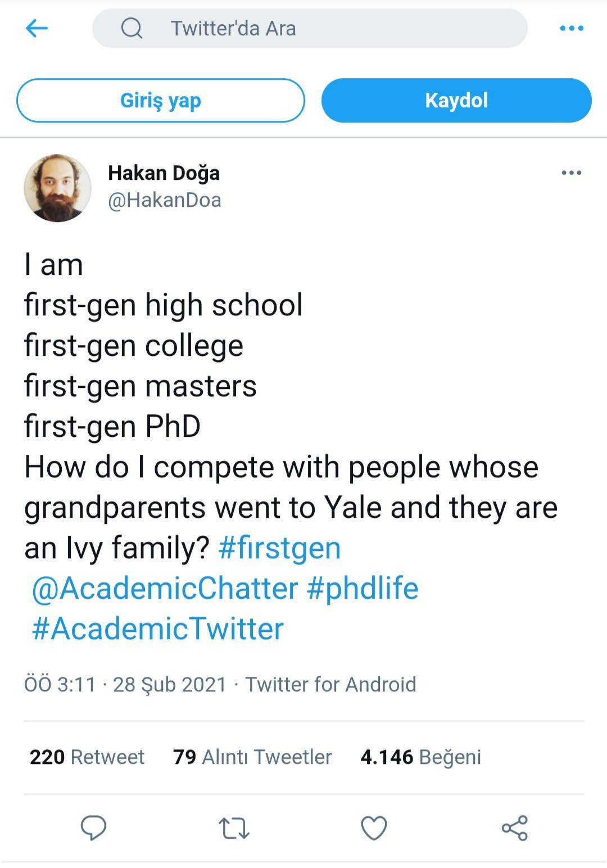Open Hakan Doğa's profile picture
Viewport: 607px width, 868px height.
57,188
